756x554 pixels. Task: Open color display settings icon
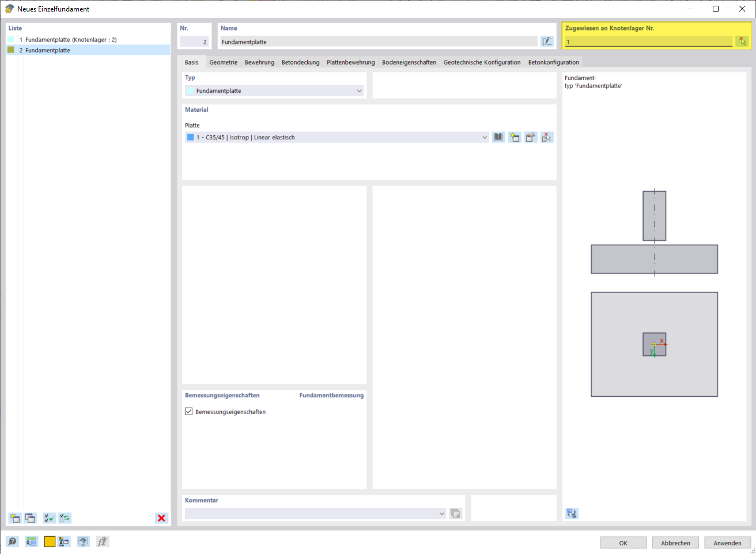coord(64,542)
